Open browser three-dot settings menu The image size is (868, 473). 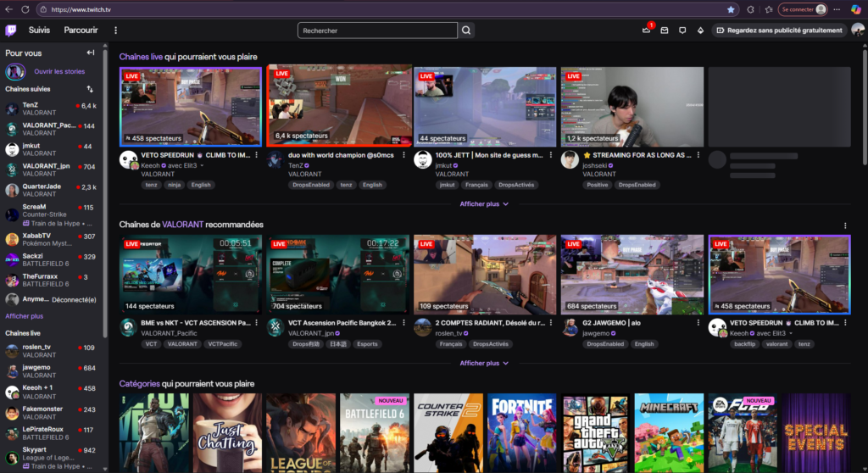[x=837, y=9]
